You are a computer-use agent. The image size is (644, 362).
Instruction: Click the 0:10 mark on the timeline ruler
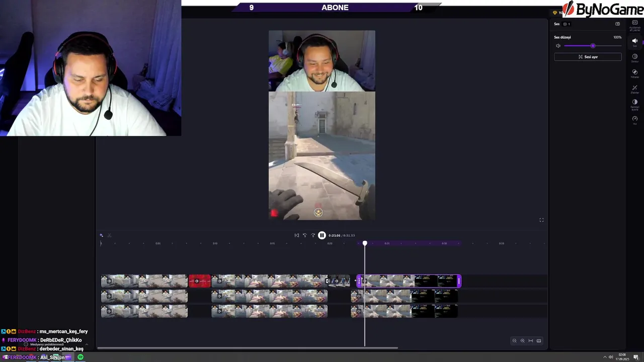coord(215,243)
